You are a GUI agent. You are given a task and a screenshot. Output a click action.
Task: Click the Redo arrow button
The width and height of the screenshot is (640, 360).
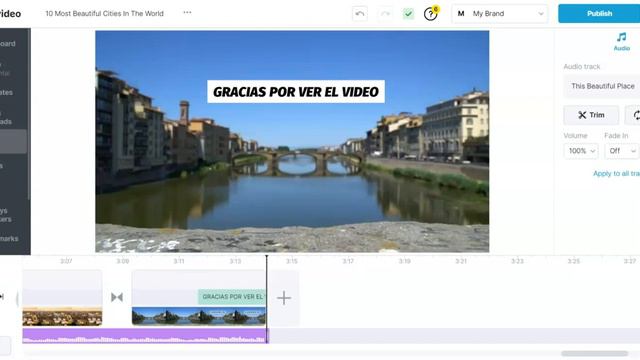[385, 13]
